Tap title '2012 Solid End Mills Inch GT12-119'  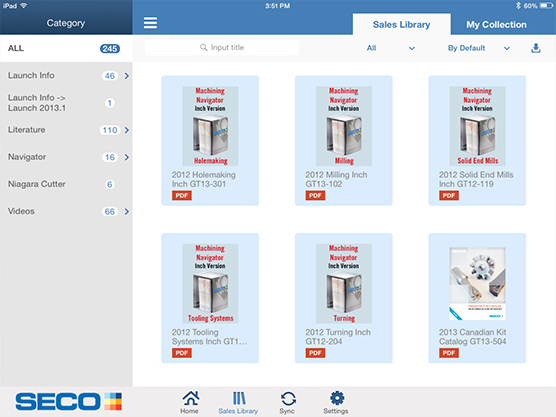click(x=476, y=179)
